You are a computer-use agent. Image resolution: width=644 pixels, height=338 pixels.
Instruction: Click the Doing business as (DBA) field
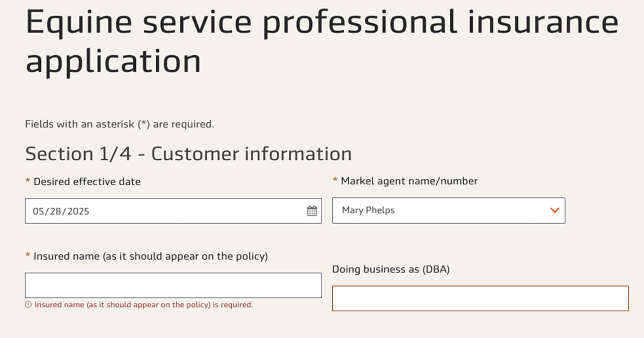click(481, 298)
